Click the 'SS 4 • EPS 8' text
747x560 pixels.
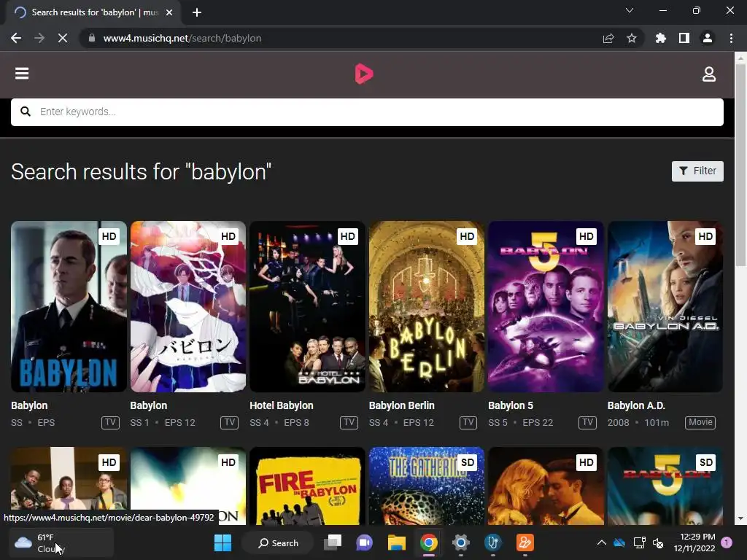pyautogui.click(x=279, y=423)
